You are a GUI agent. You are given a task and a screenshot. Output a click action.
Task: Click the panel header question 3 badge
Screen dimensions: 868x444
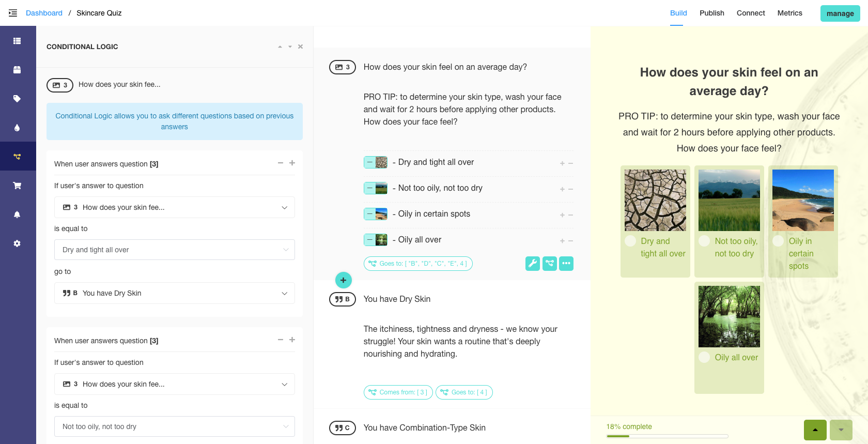point(60,85)
